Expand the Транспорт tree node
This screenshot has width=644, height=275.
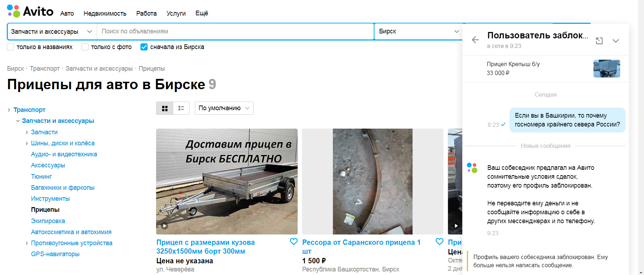[x=9, y=110]
